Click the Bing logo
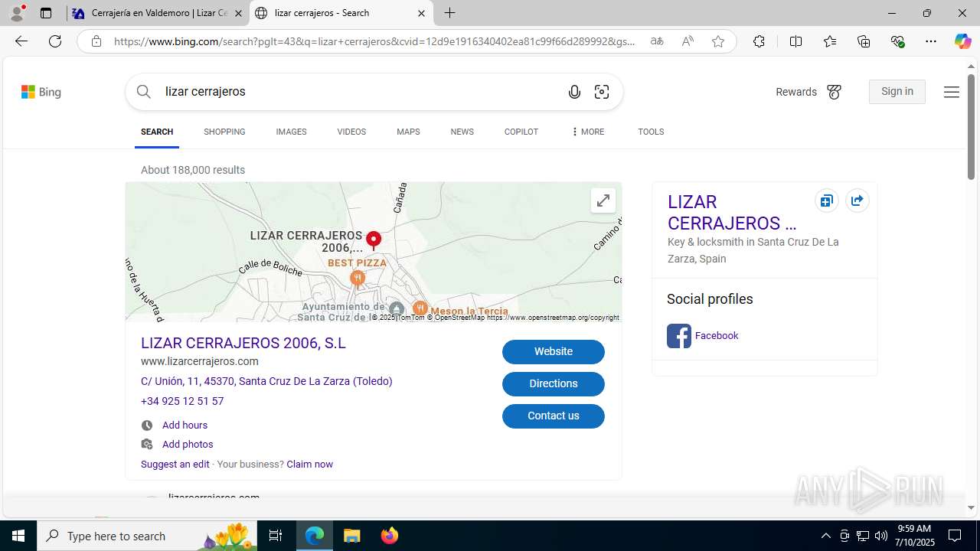The image size is (980, 551). (x=41, y=92)
